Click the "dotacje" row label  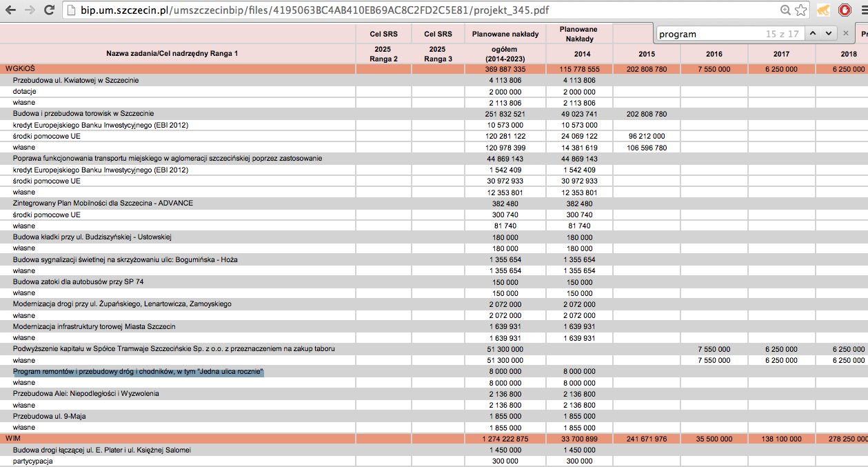[24, 91]
